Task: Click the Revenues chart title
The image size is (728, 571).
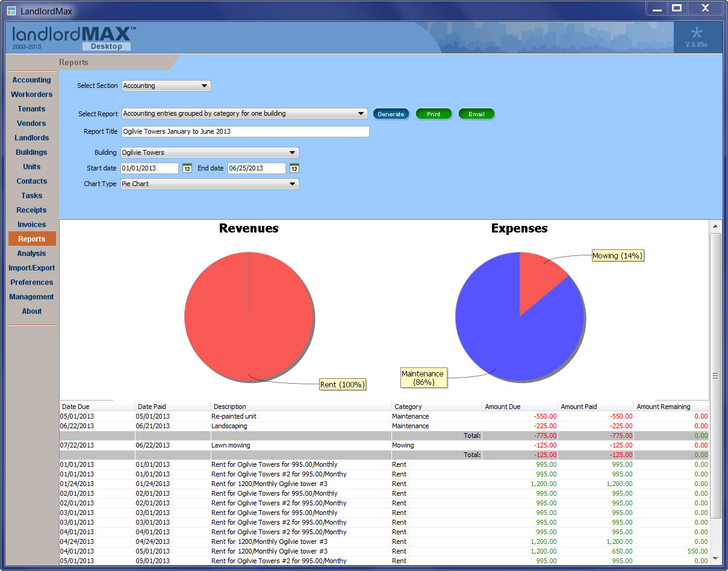Action: (249, 228)
